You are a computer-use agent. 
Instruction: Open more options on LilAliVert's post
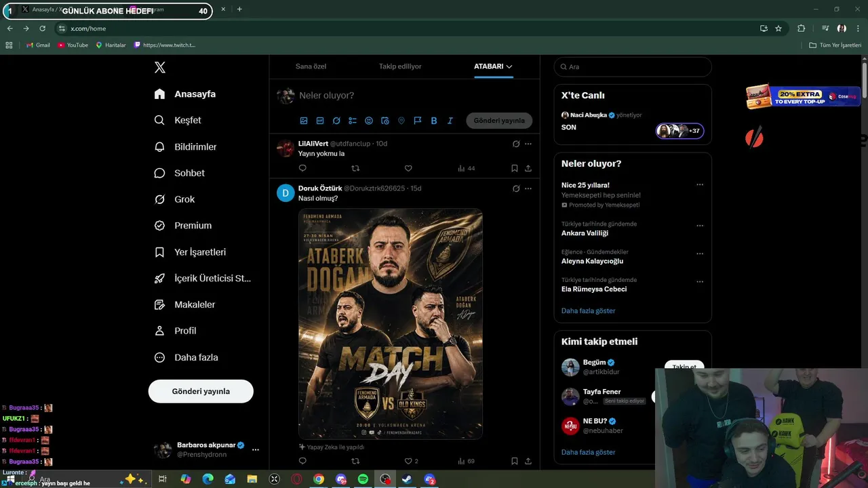click(x=528, y=144)
